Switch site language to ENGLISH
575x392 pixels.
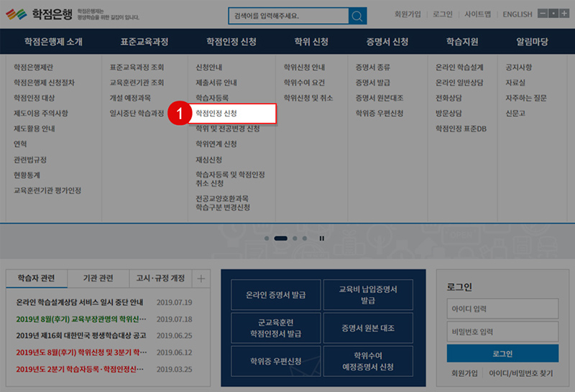coord(517,14)
